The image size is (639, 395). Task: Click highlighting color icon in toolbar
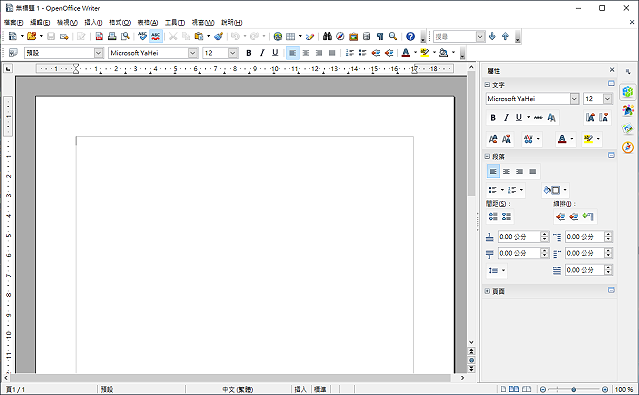coord(425,53)
